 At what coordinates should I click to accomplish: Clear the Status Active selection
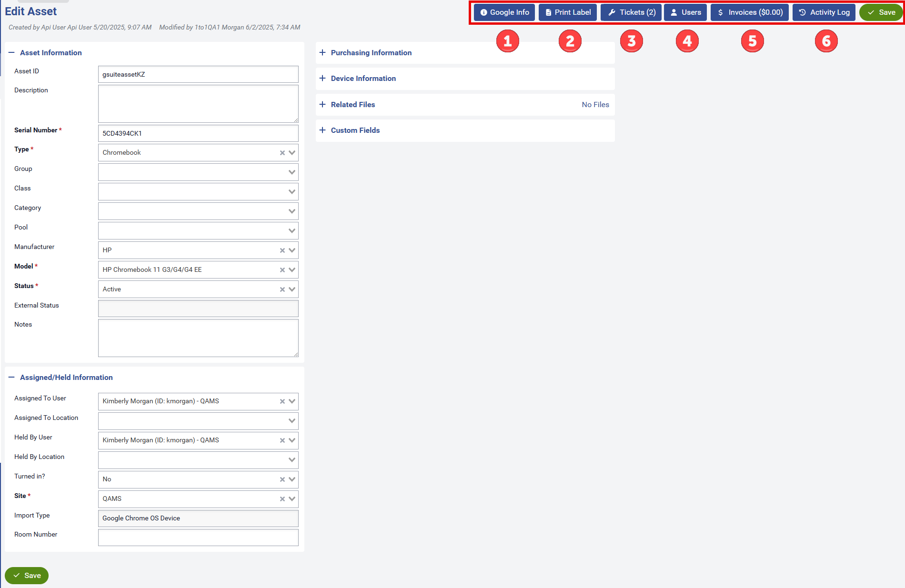[282, 289]
